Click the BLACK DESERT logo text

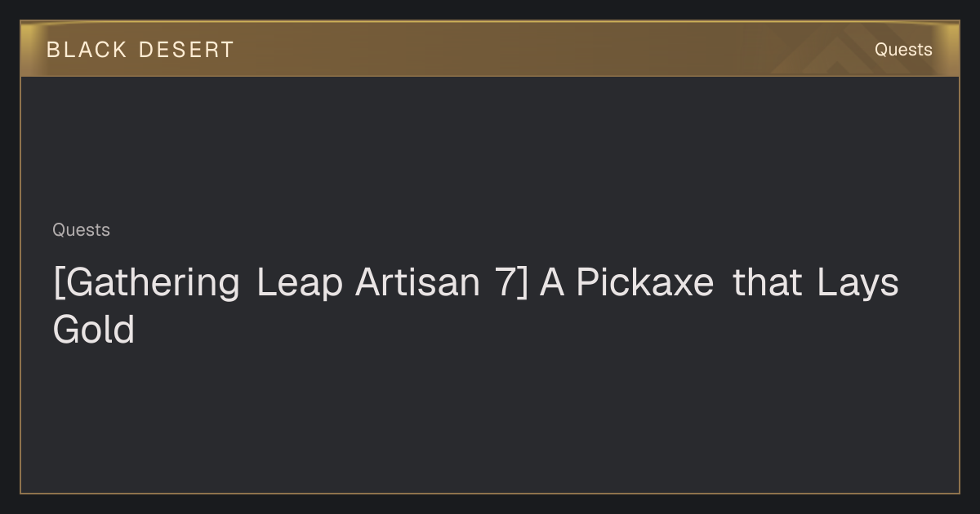(x=140, y=50)
